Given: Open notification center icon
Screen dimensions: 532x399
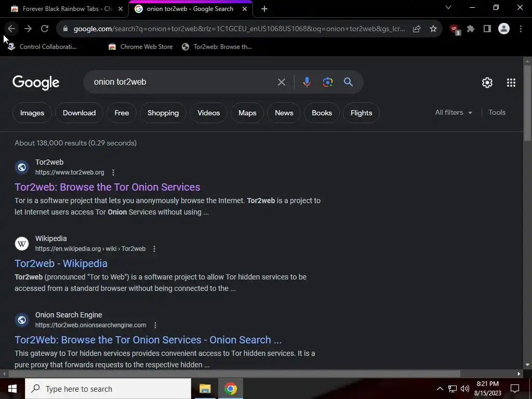Looking at the screenshot, I should coord(515,389).
